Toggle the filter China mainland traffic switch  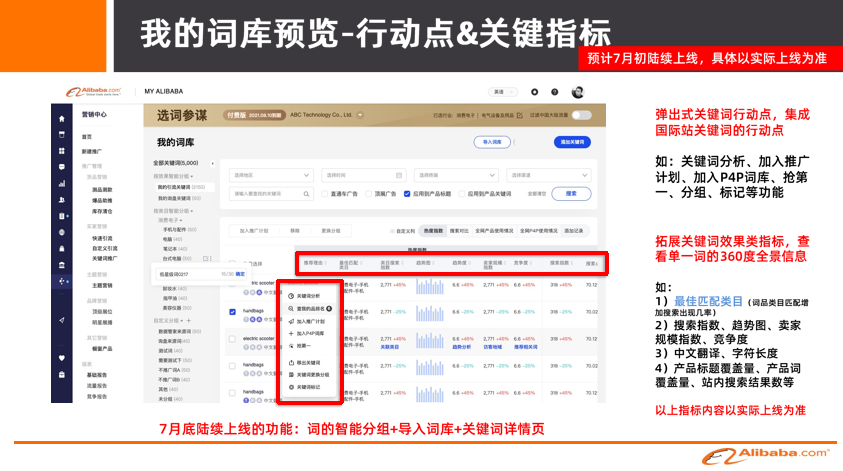pos(582,116)
